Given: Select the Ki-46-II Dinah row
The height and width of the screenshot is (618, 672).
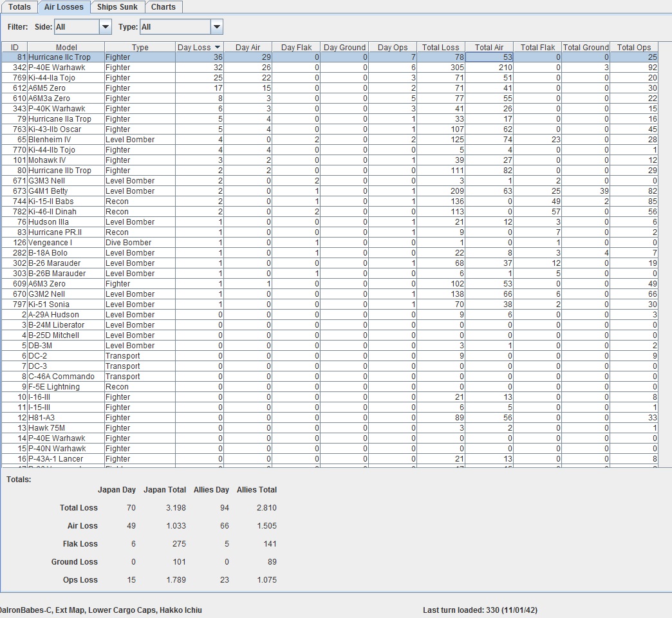Looking at the screenshot, I should (330, 211).
